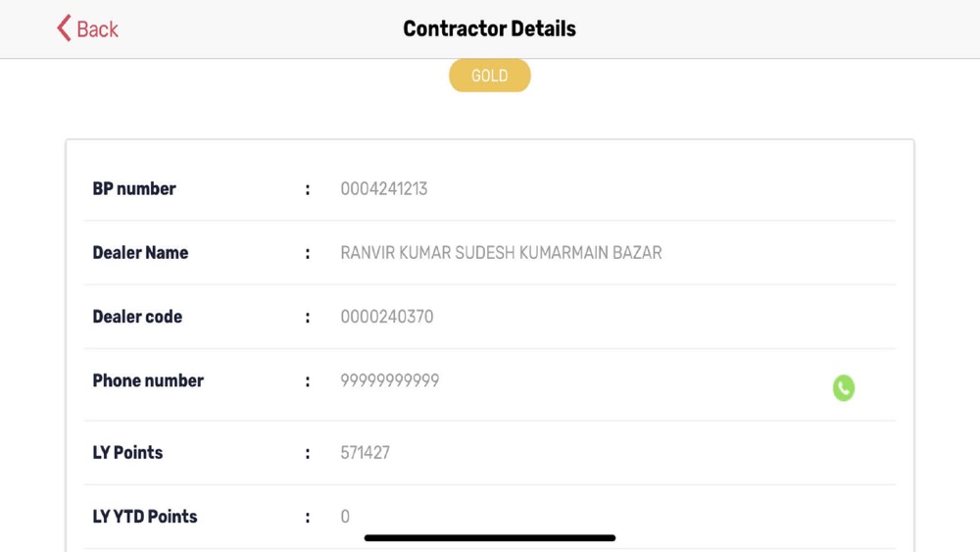Click the colon beside LY Points

coord(308,454)
